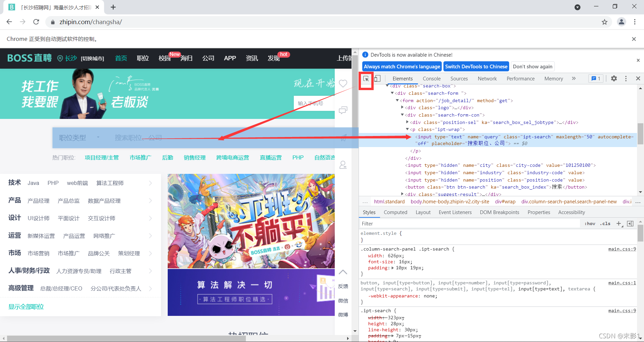The height and width of the screenshot is (342, 644).
Task: Click the heart favorites icon in sidebar
Action: click(x=343, y=83)
